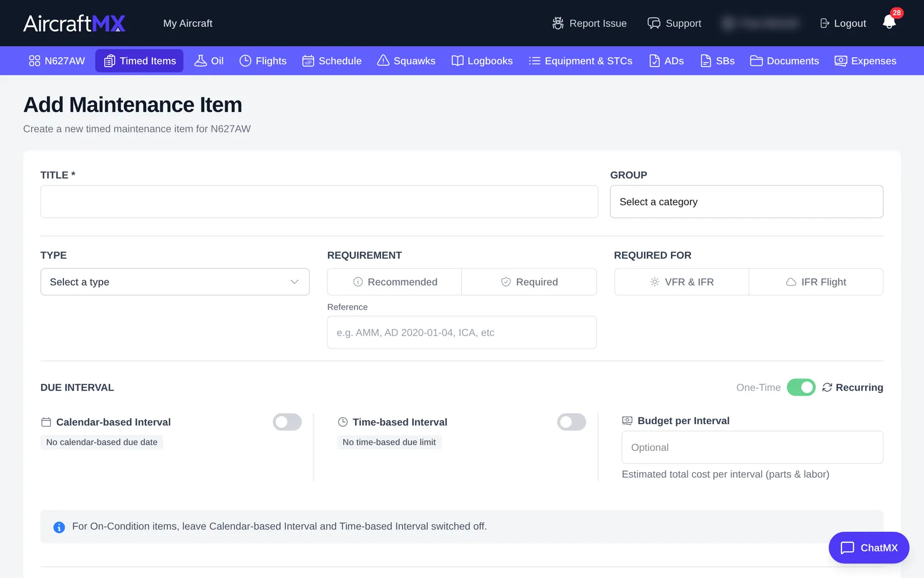Click into the Title field

click(x=319, y=202)
